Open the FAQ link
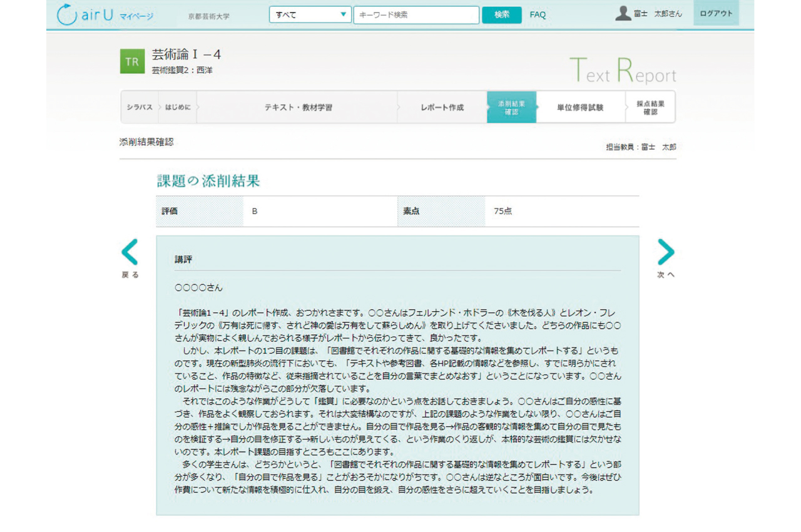 click(x=538, y=15)
